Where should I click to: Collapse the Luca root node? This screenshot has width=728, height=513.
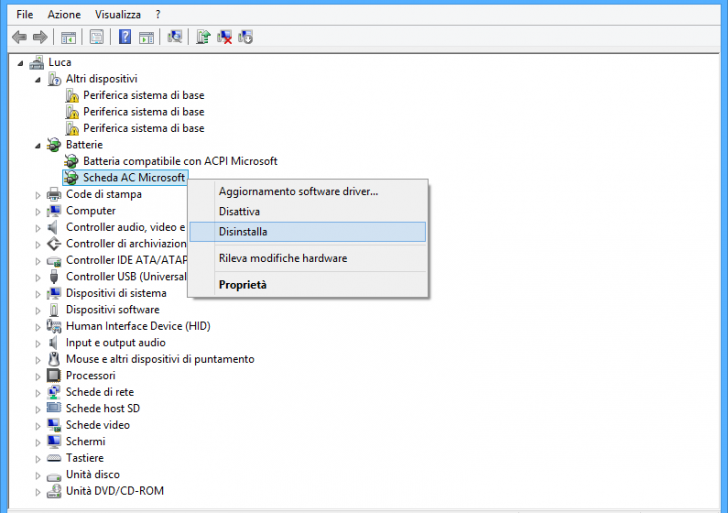[x=20, y=63]
